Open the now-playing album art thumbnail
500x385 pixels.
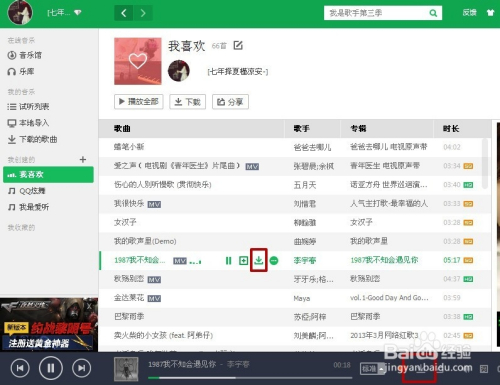click(x=126, y=369)
